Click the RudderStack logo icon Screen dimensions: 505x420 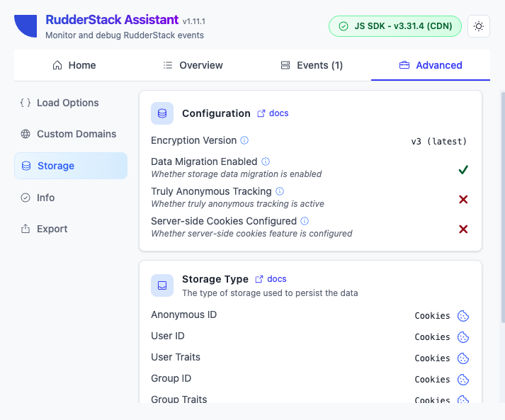click(25, 26)
